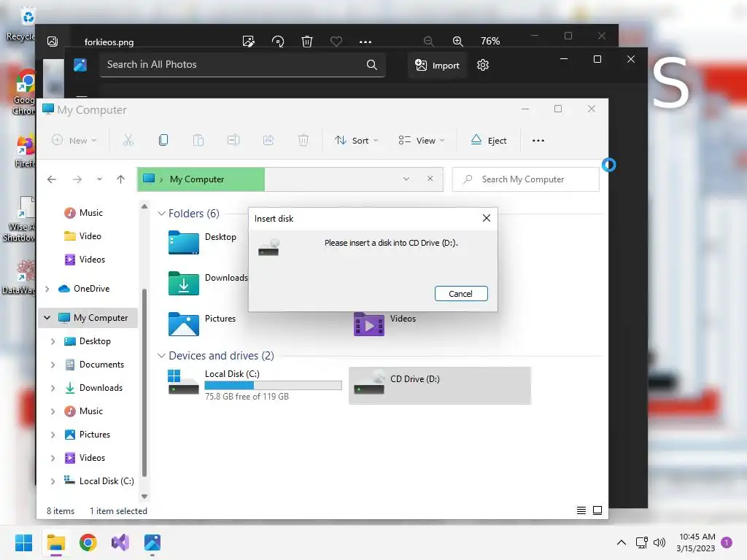The height and width of the screenshot is (560, 747).
Task: Open Chrome from the taskbar
Action: coord(88,542)
